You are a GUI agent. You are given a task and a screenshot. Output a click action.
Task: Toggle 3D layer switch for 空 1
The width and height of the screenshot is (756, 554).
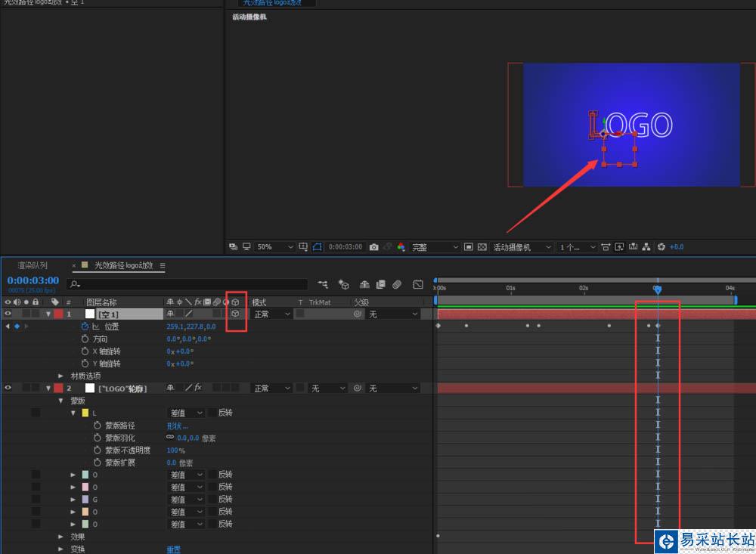[x=235, y=314]
